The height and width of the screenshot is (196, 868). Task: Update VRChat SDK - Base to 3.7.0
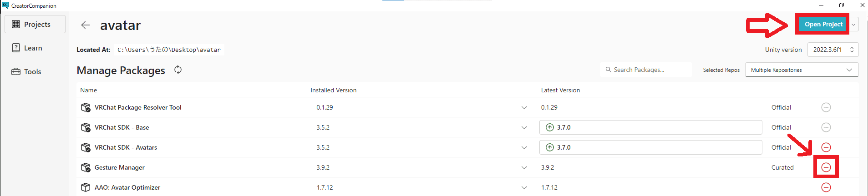click(x=650, y=127)
